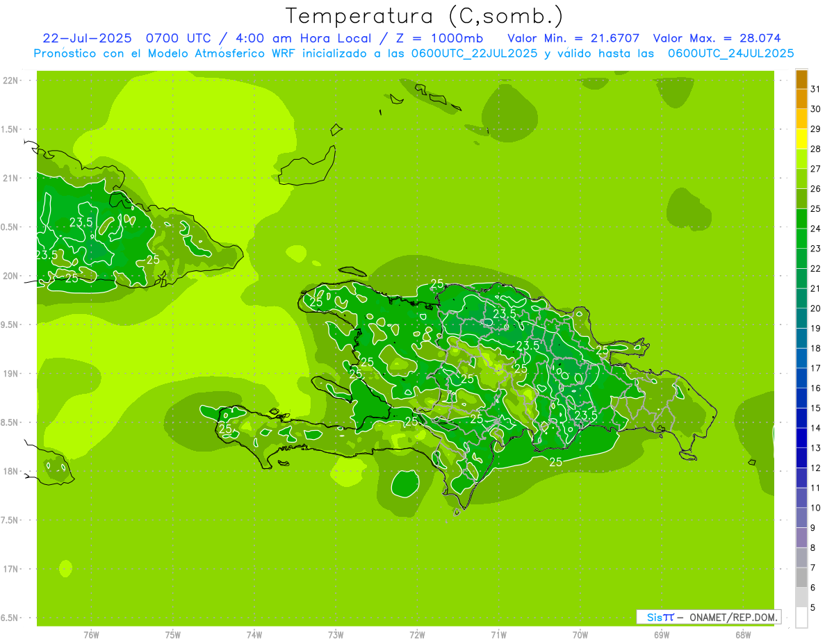
Task: Click the 7.5N latitude axis label
Action: [10, 520]
